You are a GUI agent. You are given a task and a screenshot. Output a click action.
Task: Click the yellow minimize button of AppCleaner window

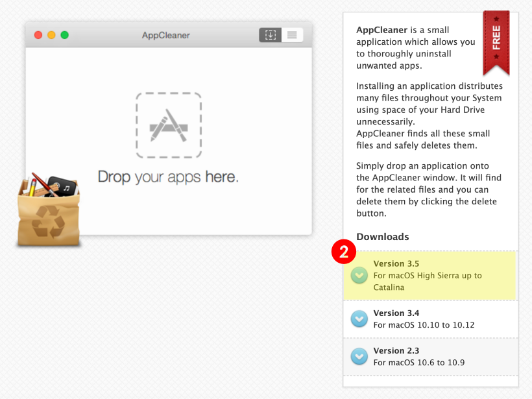coord(51,35)
